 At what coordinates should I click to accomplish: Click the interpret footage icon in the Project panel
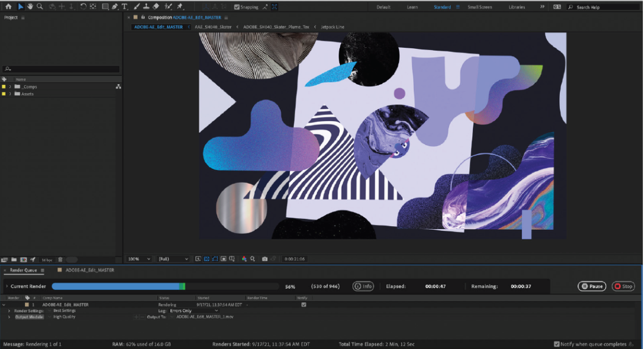pyautogui.click(x=5, y=260)
